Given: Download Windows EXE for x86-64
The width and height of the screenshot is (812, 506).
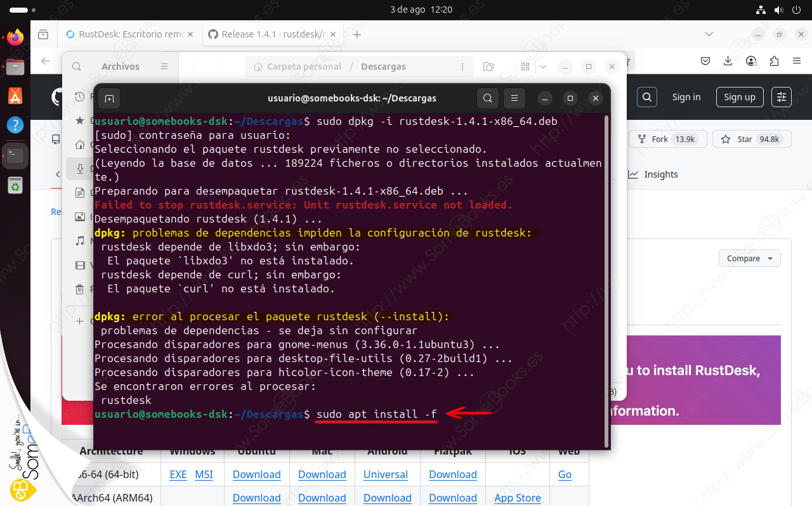Looking at the screenshot, I should pyautogui.click(x=178, y=474).
